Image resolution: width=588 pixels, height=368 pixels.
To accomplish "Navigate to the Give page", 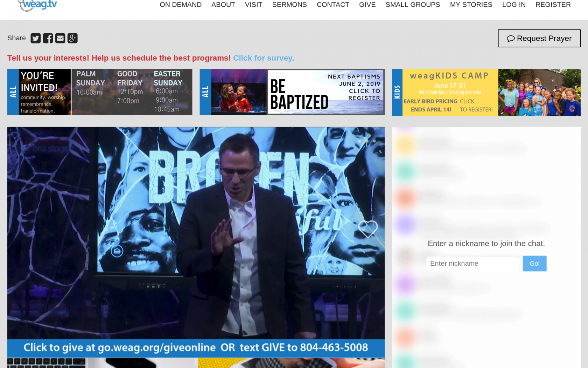I will 367,5.
